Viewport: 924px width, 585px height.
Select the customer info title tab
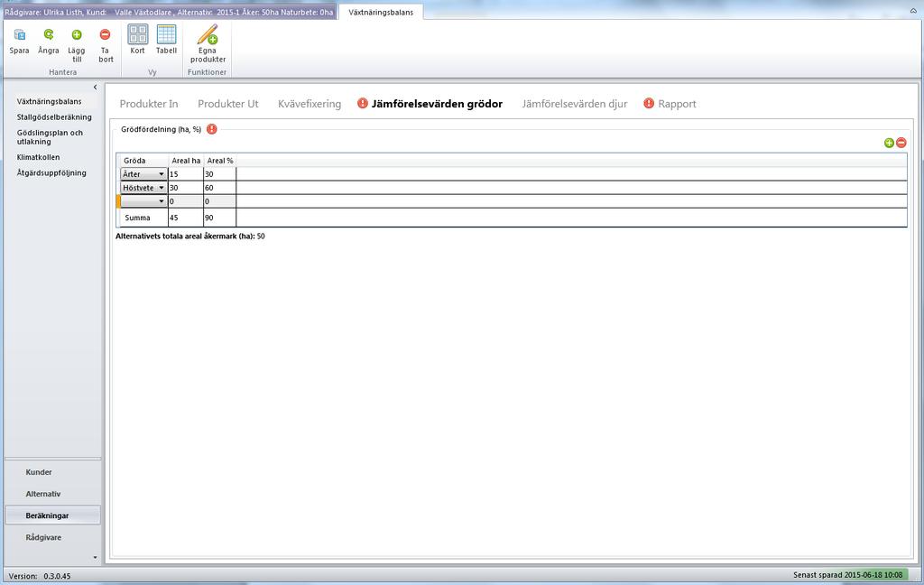click(169, 12)
